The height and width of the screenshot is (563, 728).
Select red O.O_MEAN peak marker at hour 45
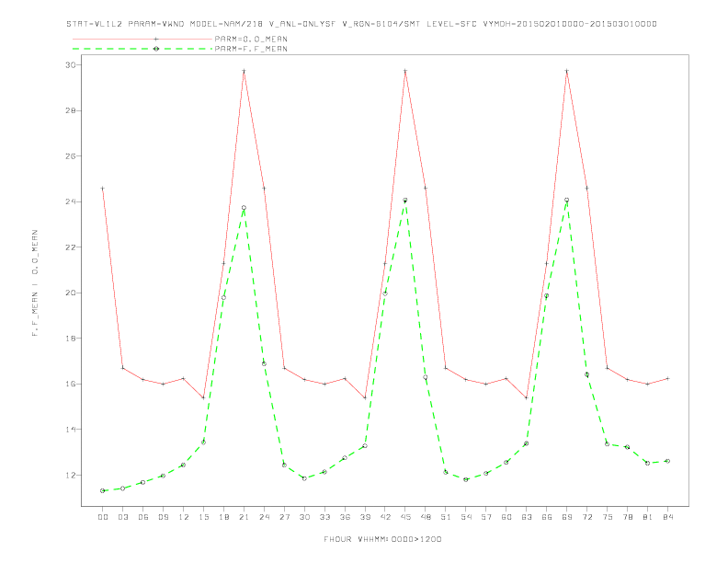[x=405, y=71]
